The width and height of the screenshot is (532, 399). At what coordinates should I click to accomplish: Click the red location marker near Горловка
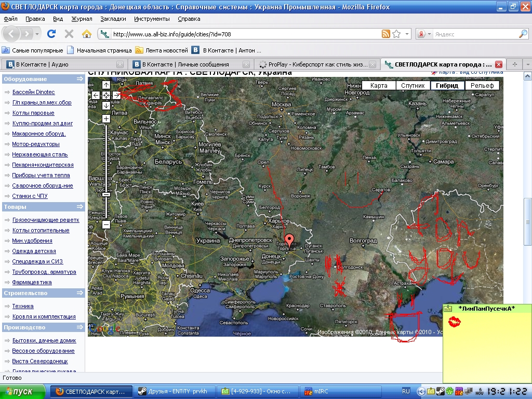click(x=289, y=240)
